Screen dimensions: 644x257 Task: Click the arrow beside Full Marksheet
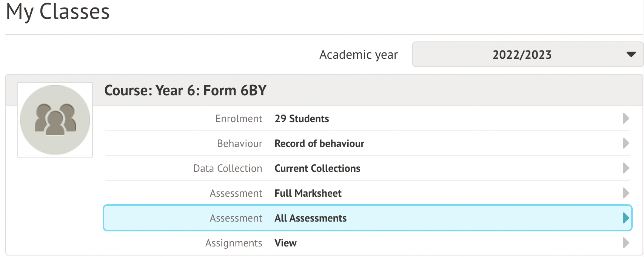coord(626,193)
